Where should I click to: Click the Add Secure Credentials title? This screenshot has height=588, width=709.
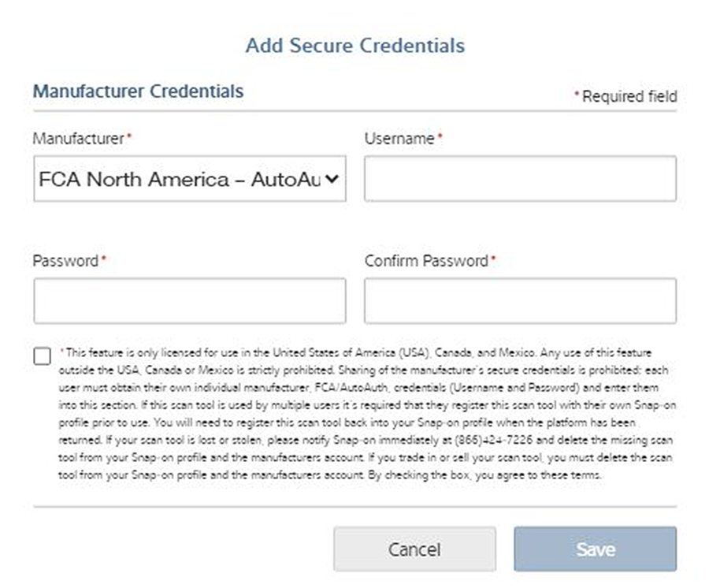pos(354,45)
